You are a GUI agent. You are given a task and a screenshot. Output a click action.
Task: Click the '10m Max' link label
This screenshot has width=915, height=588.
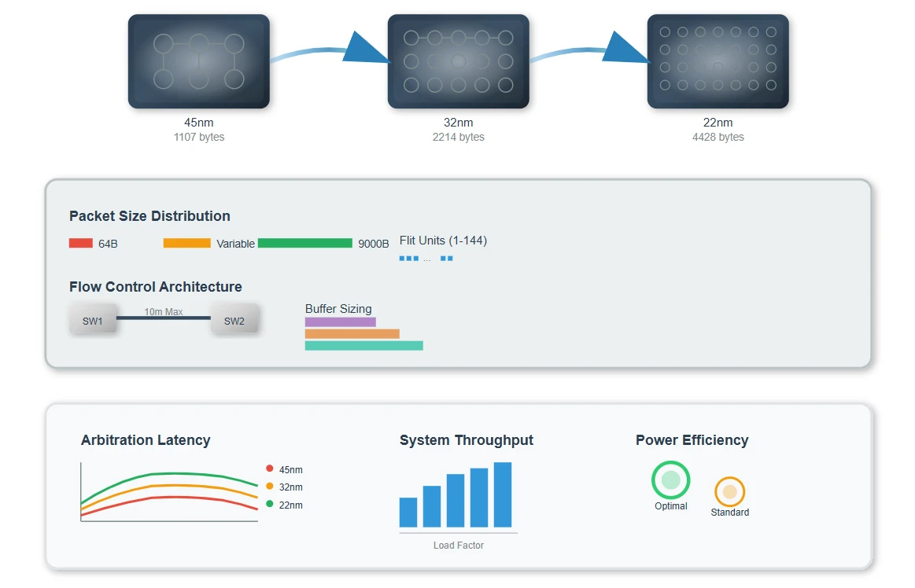coord(164,311)
